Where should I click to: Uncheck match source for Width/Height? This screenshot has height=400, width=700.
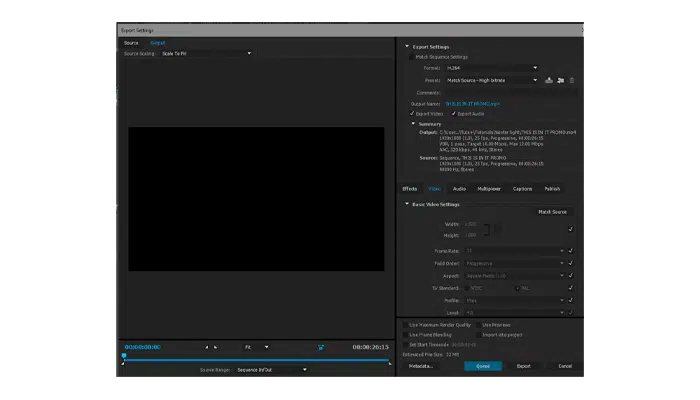click(x=571, y=229)
